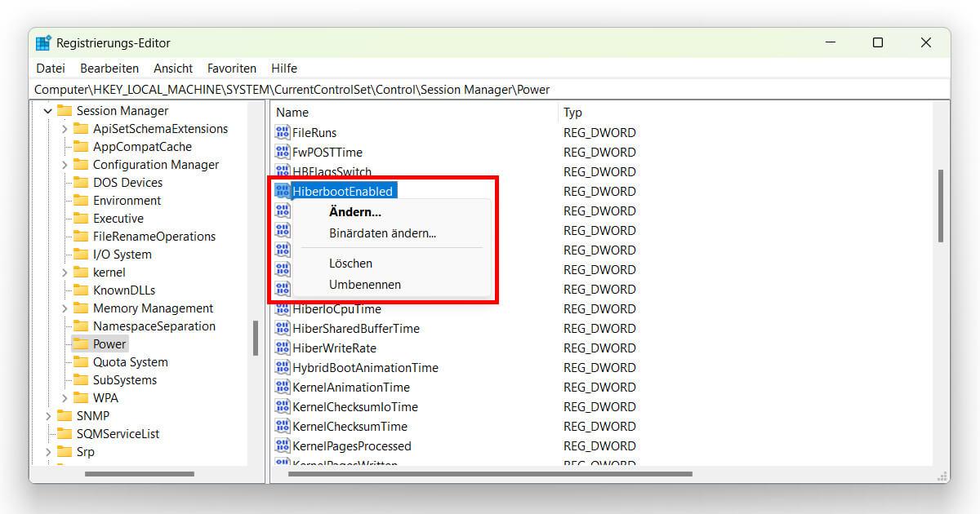Click the FileRuns registry value icon
The image size is (980, 514).
pos(282,132)
